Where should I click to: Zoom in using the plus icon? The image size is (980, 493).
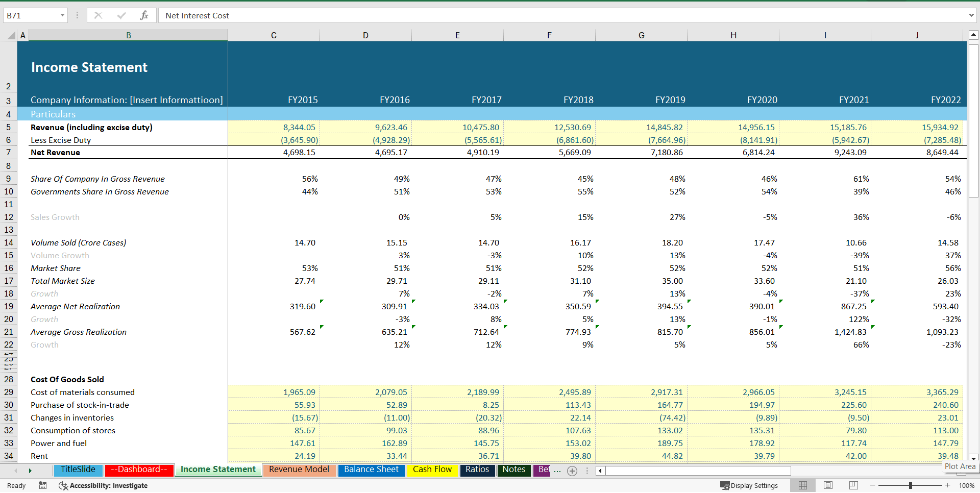tap(949, 485)
